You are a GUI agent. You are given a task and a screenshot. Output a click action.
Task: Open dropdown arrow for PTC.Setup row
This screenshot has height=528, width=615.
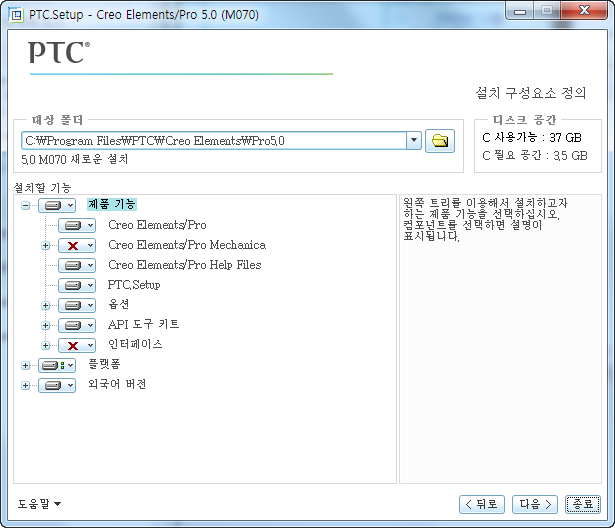[90, 285]
